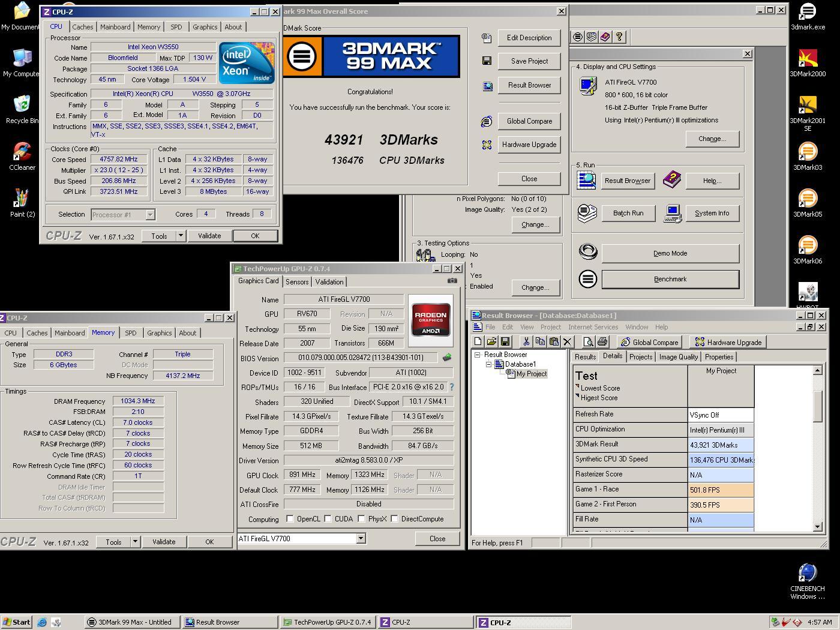Click the question mark icon in 3DMark toolbar
840x630 pixels.
[x=619, y=37]
